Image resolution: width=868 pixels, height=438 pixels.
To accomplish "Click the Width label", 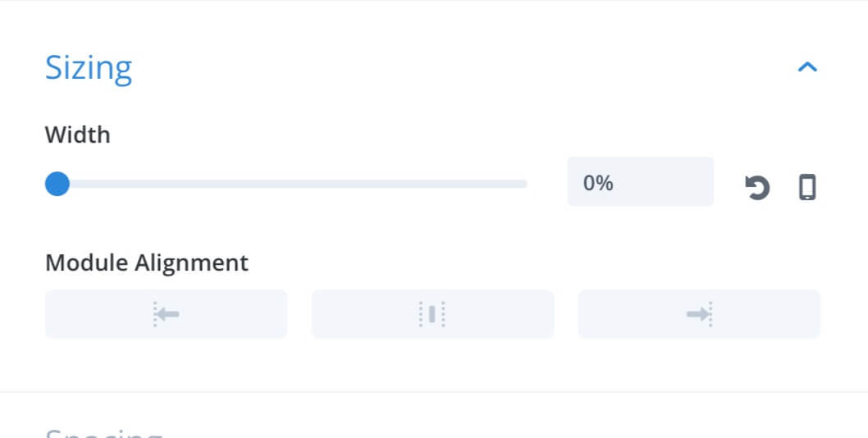I will click(78, 135).
